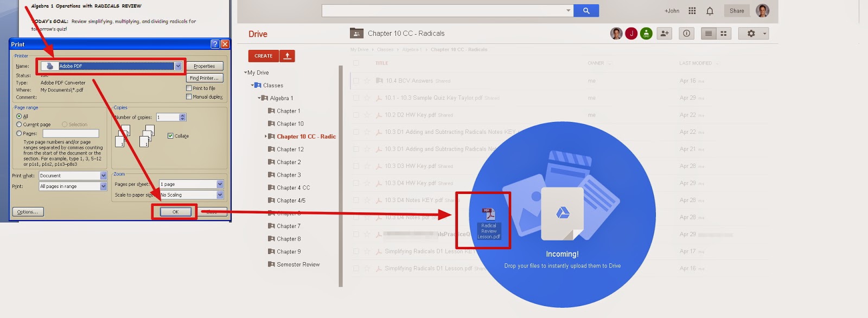Click the OK button in Print dialog
The height and width of the screenshot is (318, 868).
(x=175, y=212)
